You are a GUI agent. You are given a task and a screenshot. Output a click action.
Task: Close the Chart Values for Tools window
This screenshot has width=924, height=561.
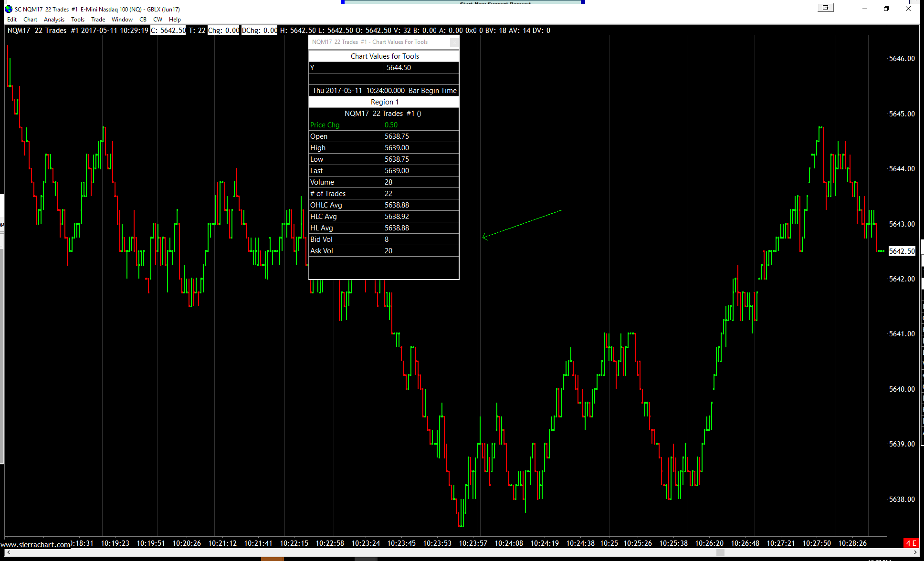454,42
